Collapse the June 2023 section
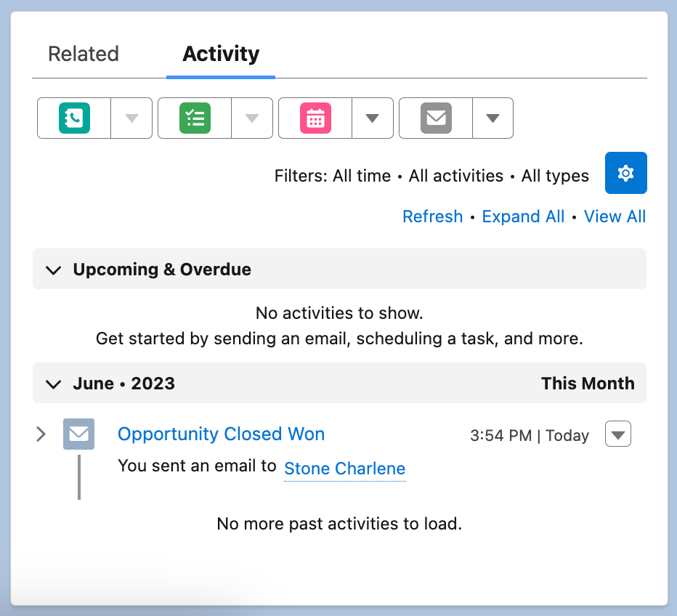677x616 pixels. point(53,384)
